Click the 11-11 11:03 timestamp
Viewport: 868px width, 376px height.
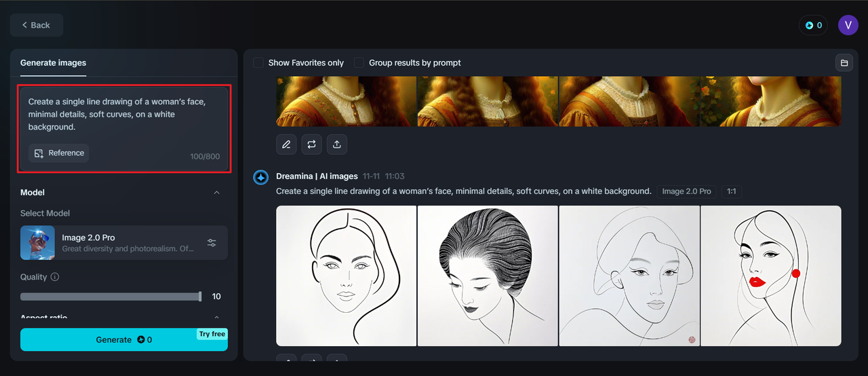pyautogui.click(x=383, y=176)
